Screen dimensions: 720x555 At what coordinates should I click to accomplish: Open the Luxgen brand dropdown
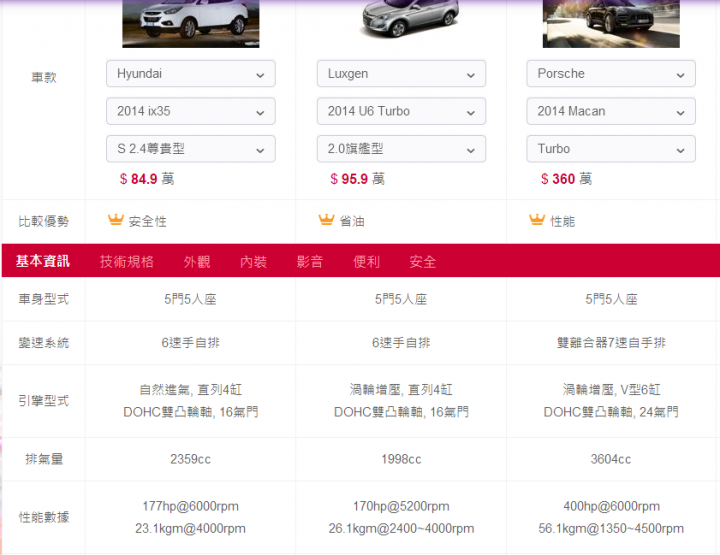coord(401,73)
